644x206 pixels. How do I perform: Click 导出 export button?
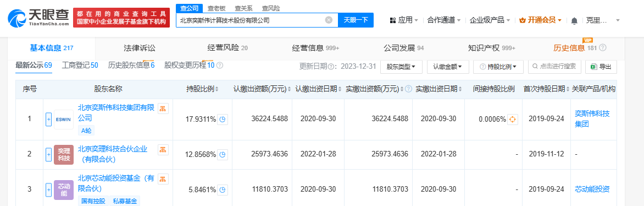(601, 66)
